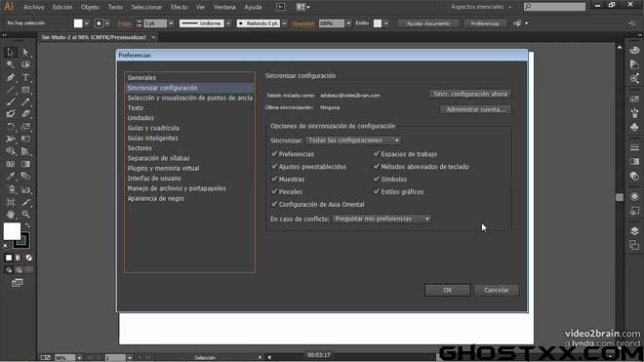This screenshot has width=644, height=362.
Task: Select the Scale tool
Action: click(25, 127)
